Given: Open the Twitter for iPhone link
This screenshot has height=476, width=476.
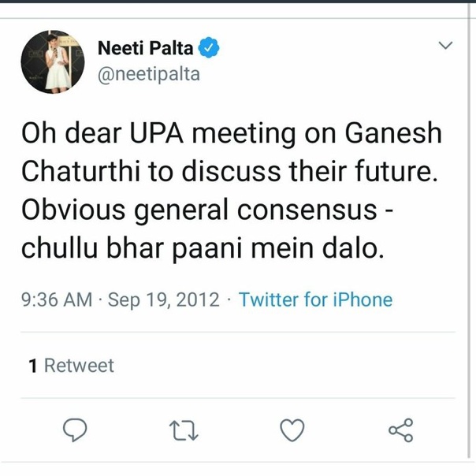Looking at the screenshot, I should click(x=314, y=299).
